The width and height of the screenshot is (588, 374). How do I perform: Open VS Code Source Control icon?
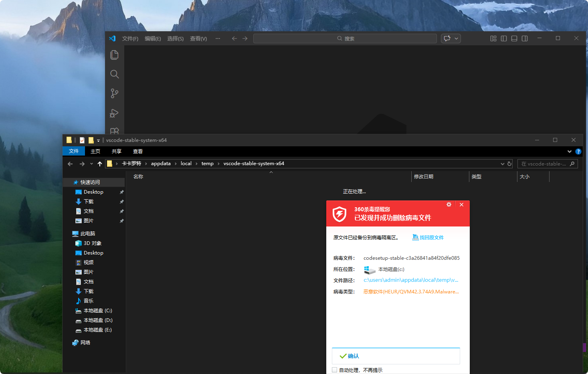coord(114,93)
